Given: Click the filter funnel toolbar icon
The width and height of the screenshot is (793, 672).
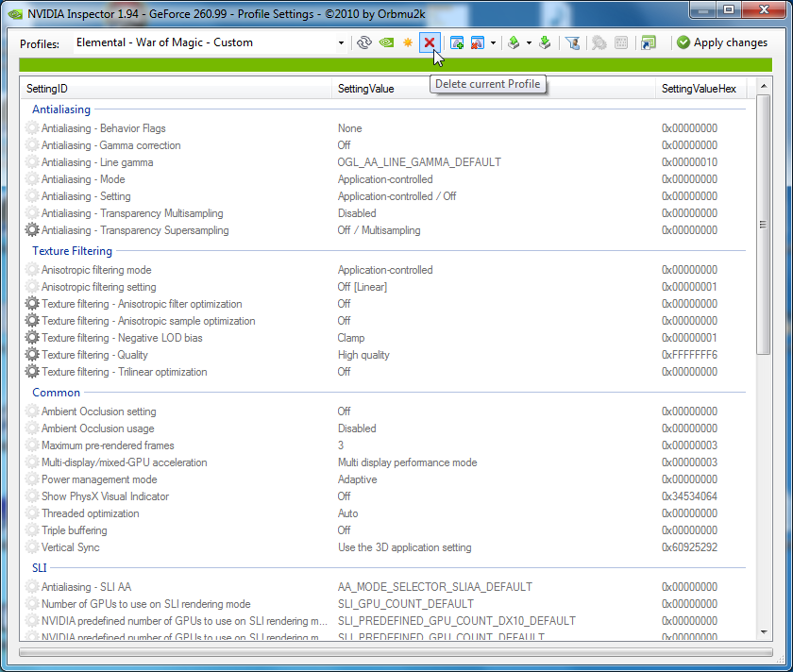Looking at the screenshot, I should 572,42.
